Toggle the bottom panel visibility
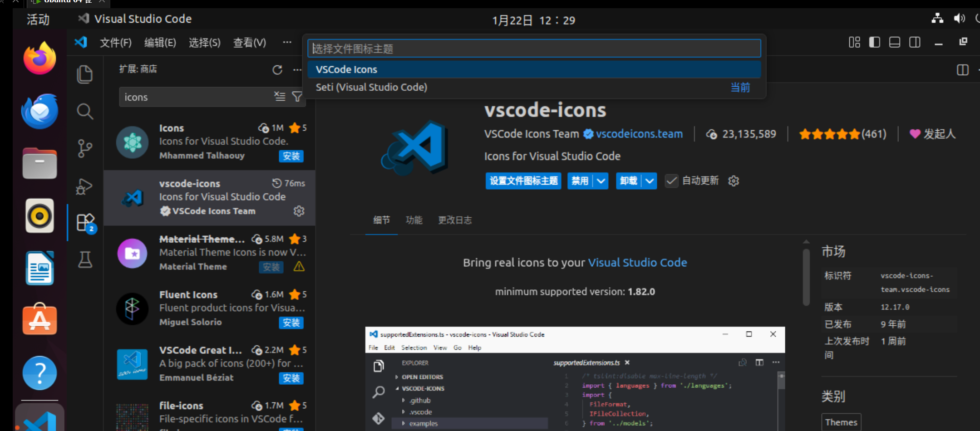This screenshot has height=431, width=980. [x=894, y=42]
